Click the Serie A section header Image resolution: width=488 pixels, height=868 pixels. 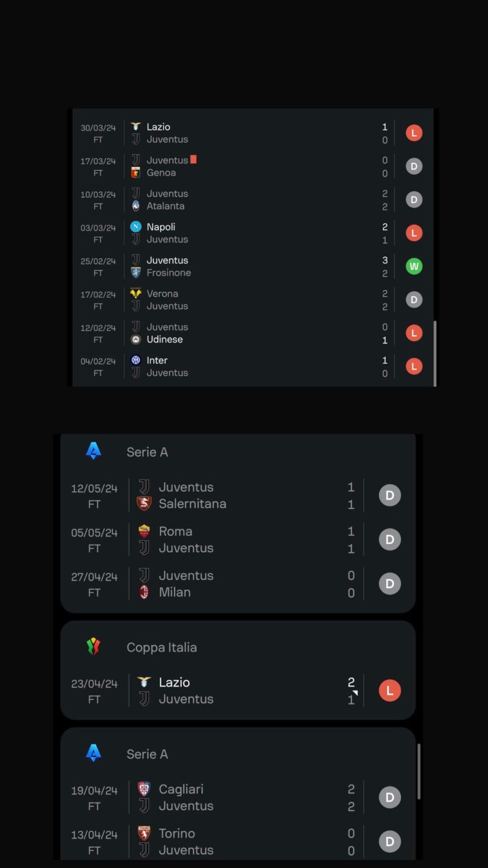[147, 451]
